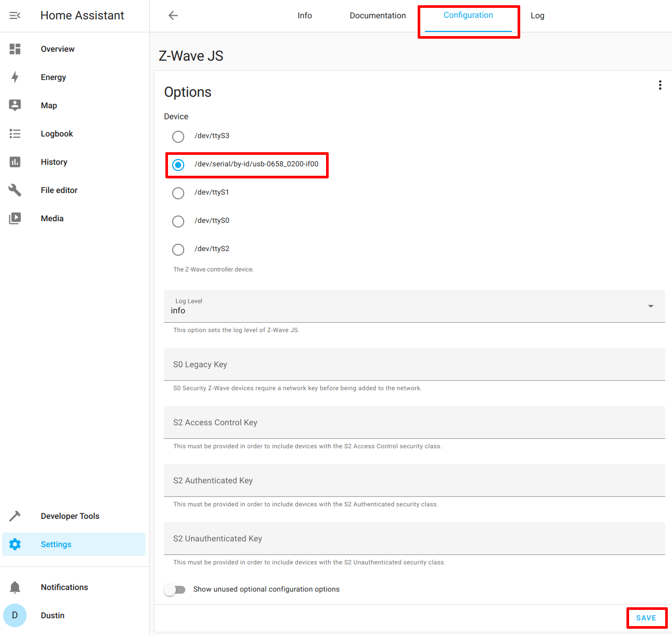Open the Notifications bell icon
672x635 pixels.
coord(15,587)
